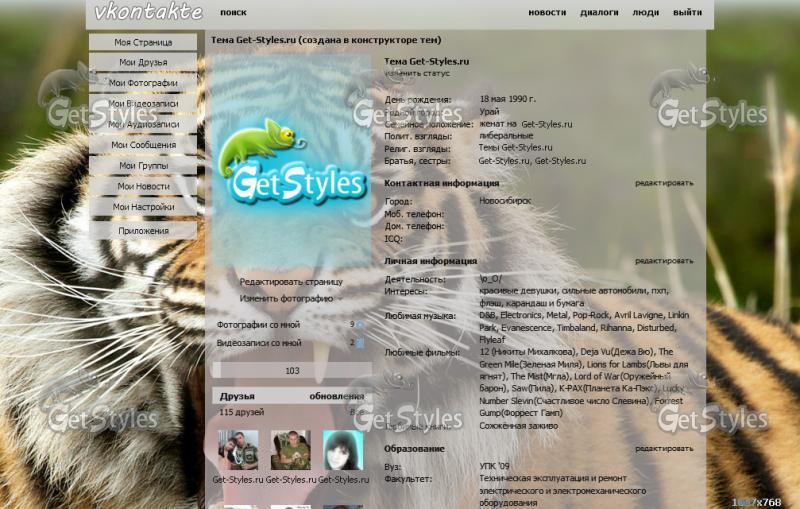Click the rating bar showing 103
Viewport: 800px width, 509px height.
pyautogui.click(x=292, y=370)
